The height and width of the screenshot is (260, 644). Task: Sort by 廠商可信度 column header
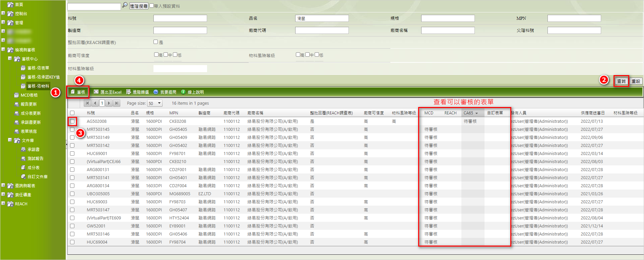click(374, 113)
